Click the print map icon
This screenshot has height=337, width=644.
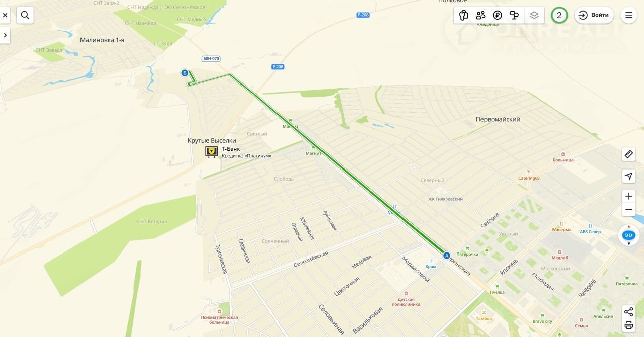coord(629,325)
